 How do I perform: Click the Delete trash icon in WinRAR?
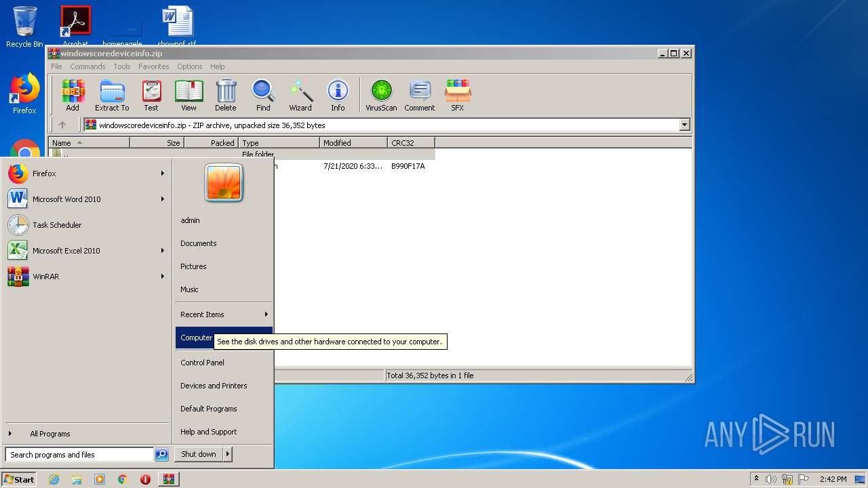[226, 96]
